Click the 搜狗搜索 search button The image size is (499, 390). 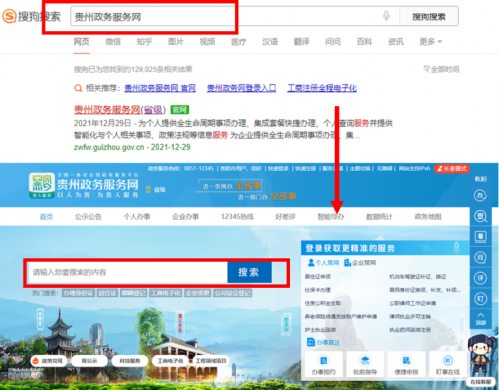[x=429, y=16]
